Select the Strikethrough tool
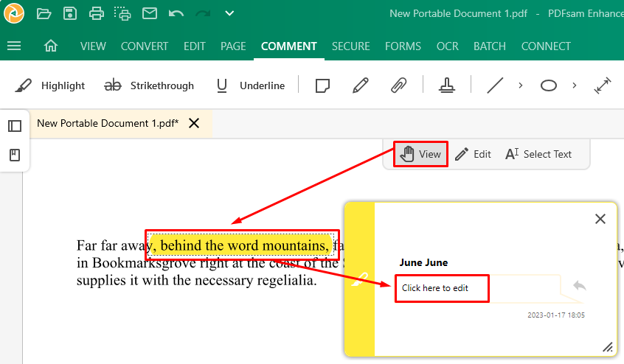The image size is (624, 364). (149, 85)
